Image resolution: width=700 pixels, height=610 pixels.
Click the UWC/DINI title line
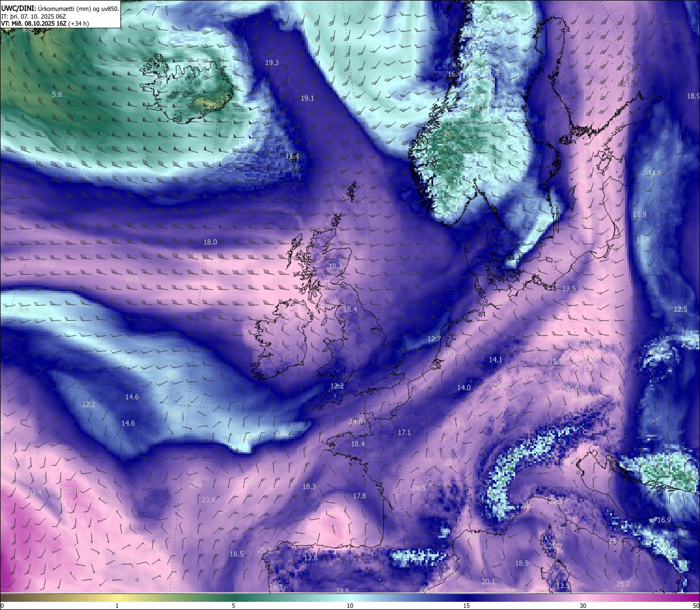(60, 8)
